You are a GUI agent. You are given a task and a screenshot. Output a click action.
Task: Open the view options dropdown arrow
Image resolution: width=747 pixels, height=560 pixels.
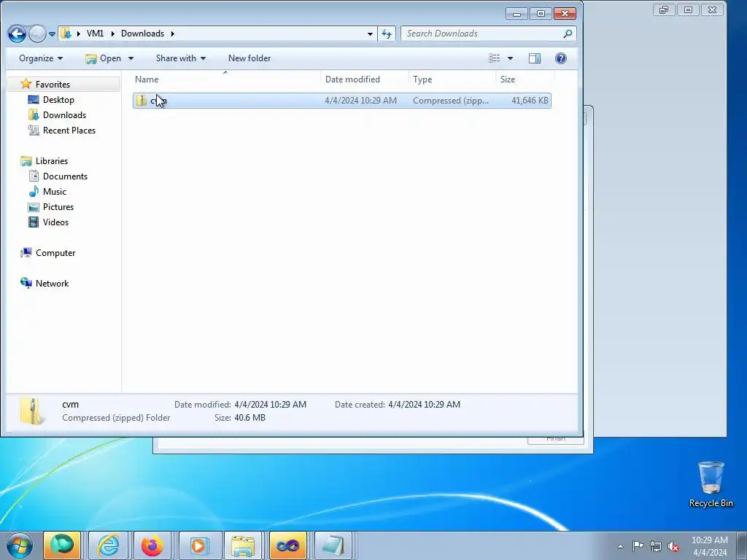pyautogui.click(x=510, y=58)
